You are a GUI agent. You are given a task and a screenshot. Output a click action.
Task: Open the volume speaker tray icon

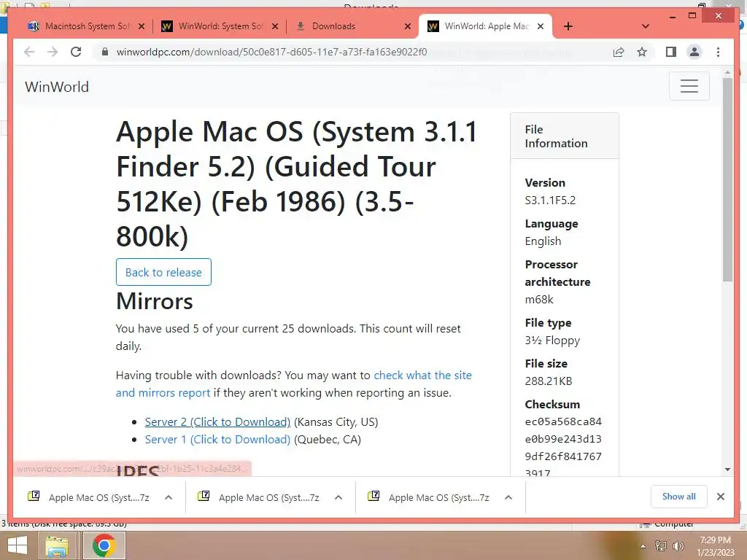point(678,545)
